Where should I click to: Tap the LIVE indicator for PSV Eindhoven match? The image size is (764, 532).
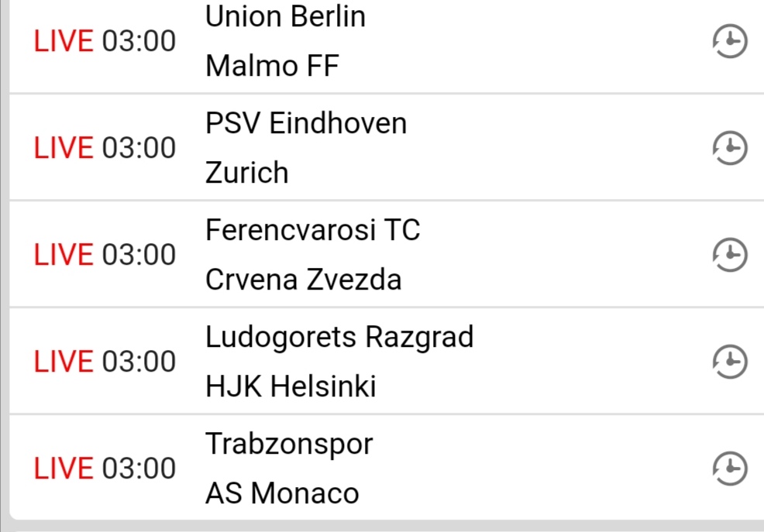[64, 148]
